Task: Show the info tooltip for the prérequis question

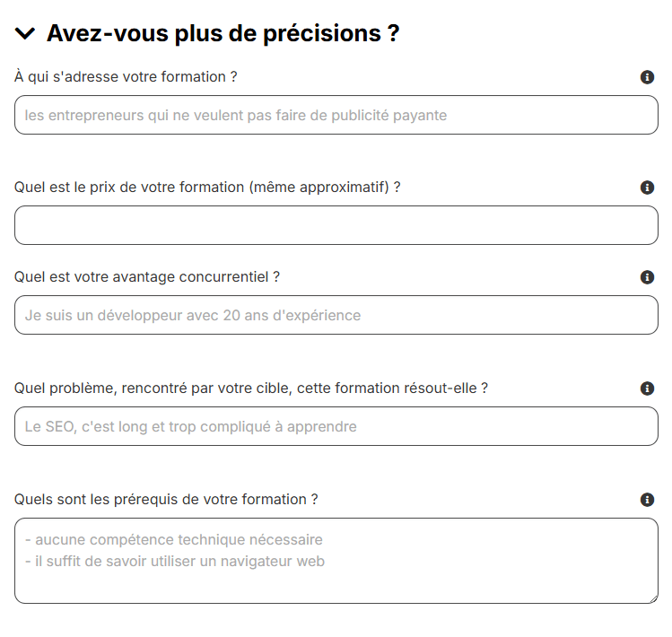Action: coord(647,500)
